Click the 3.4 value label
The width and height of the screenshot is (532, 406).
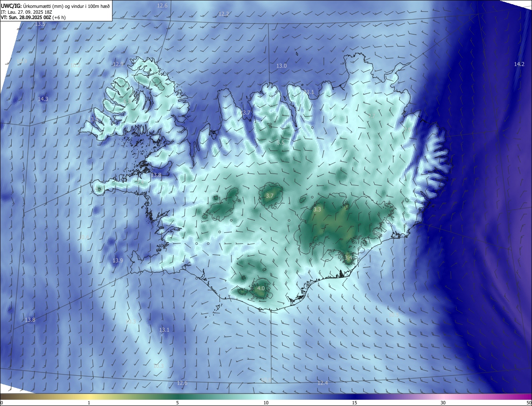point(348,258)
